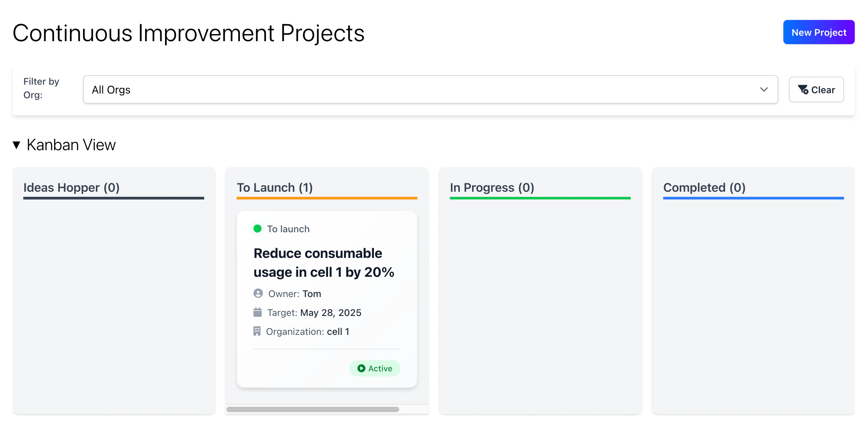Click the Kanban View heading text
Image resolution: width=868 pixels, height=426 pixels.
tap(71, 145)
